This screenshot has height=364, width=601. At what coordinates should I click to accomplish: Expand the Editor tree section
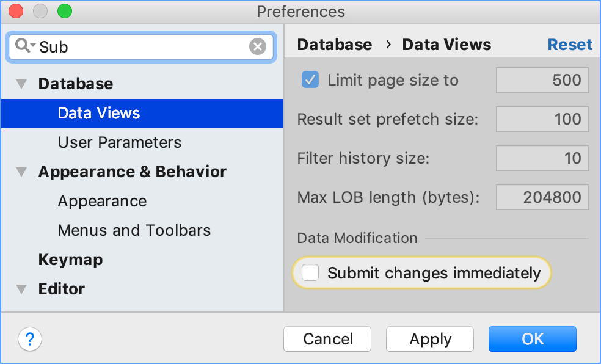(22, 289)
